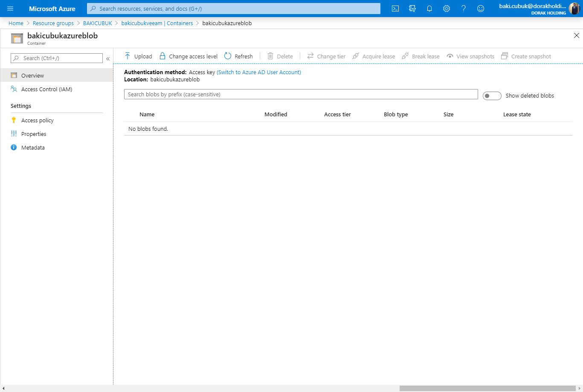Sort by Name column header

(147, 114)
